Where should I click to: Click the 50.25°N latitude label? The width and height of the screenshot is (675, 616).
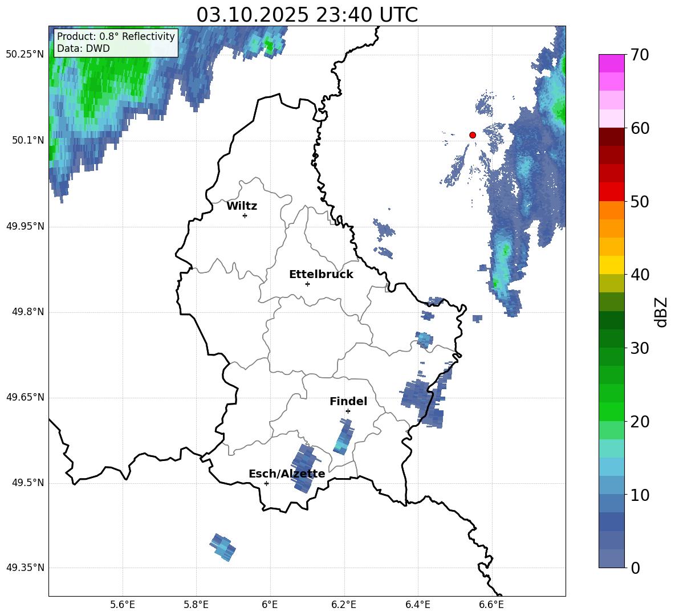pyautogui.click(x=25, y=55)
